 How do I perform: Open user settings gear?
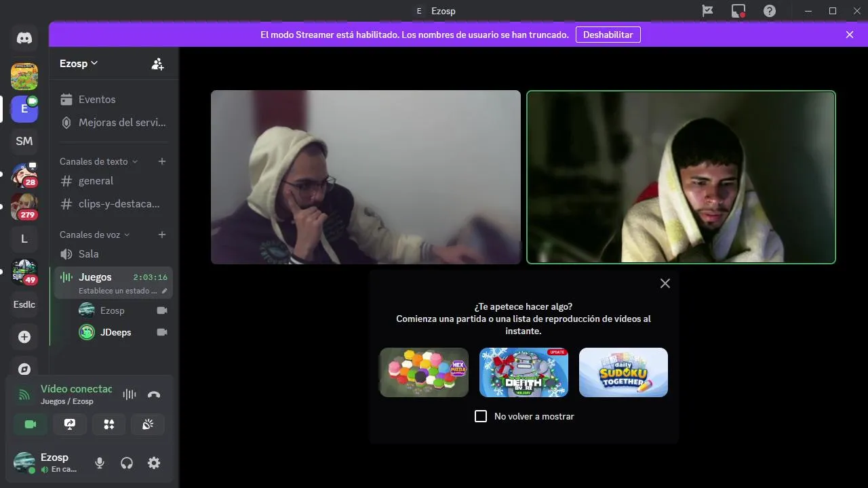[154, 463]
